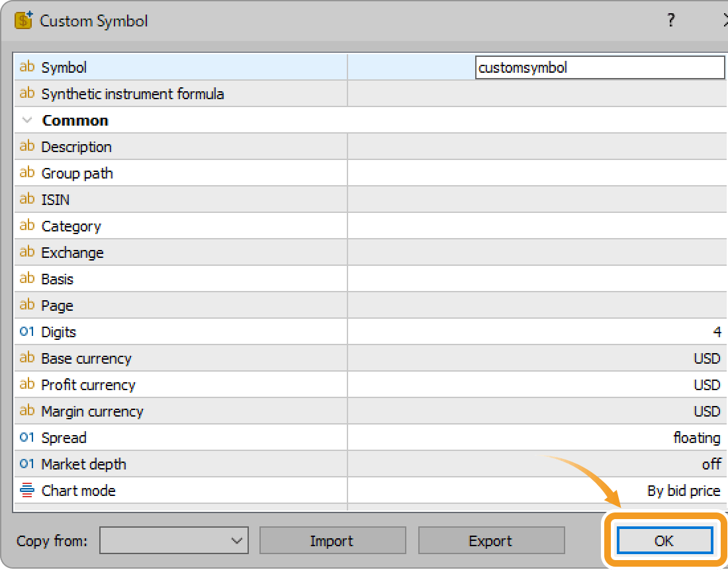This screenshot has height=570, width=728.
Task: Select the Group path property label
Action: (77, 173)
